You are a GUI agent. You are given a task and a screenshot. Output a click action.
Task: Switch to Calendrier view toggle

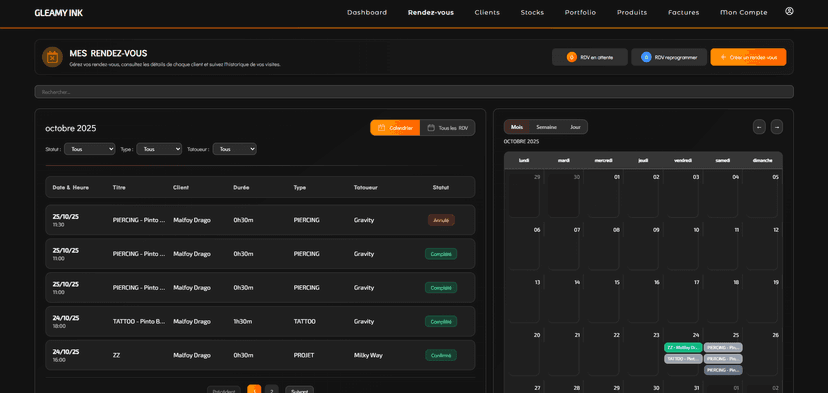[x=396, y=128]
